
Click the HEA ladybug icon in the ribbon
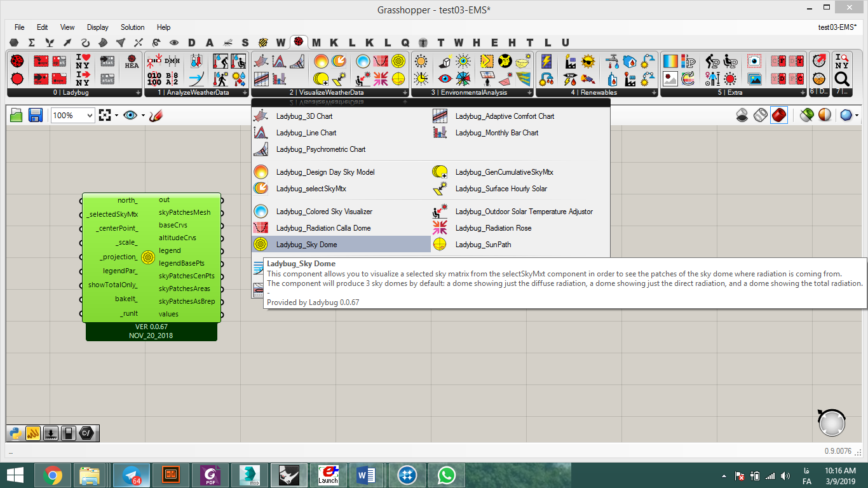pyautogui.click(x=132, y=61)
